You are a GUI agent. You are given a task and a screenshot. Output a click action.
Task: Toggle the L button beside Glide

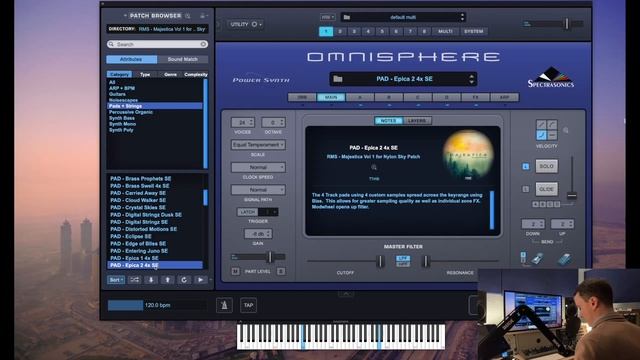526,189
